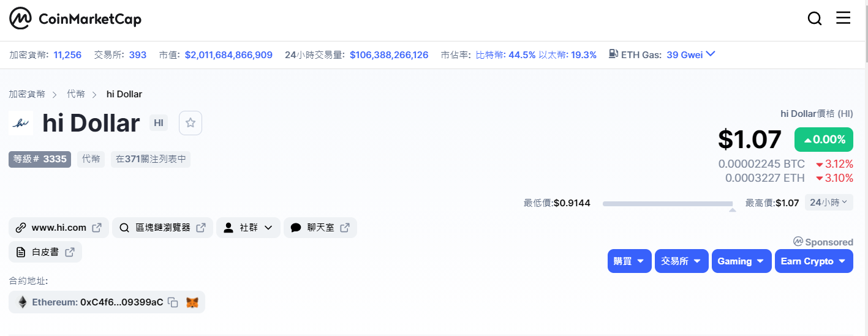Click 24h volume $106,388,266,126
The image size is (868, 336).
[389, 54]
